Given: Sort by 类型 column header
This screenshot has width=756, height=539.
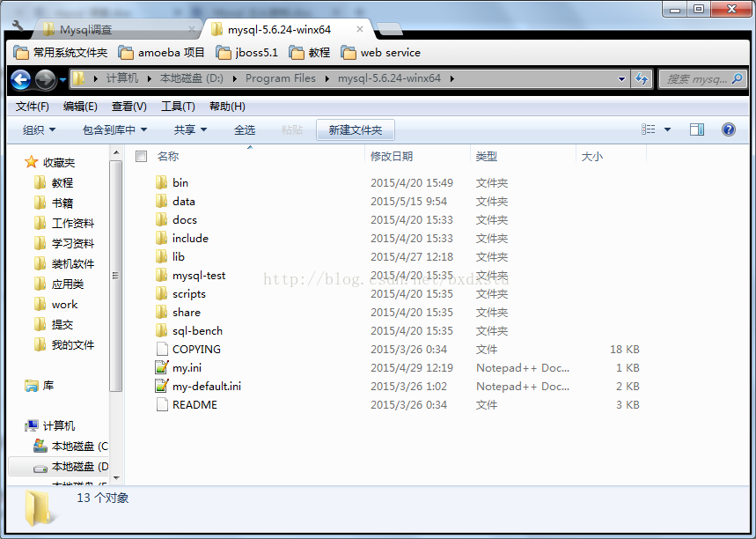Looking at the screenshot, I should (523, 157).
